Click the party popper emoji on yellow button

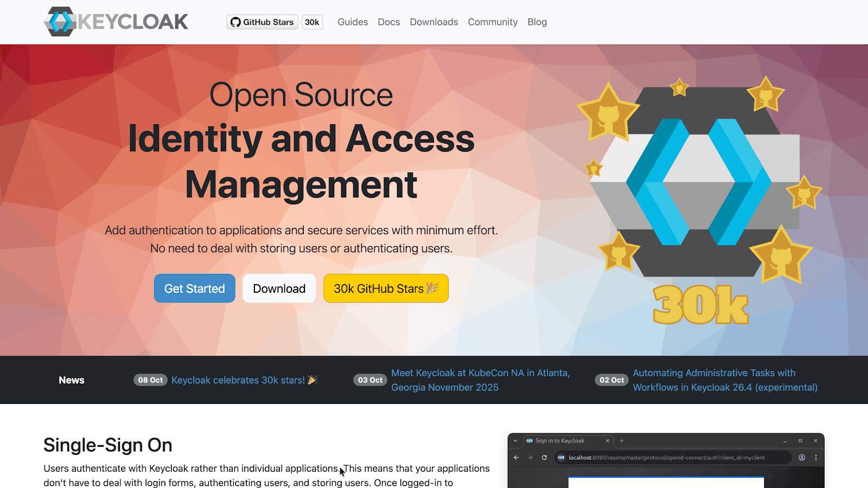point(432,288)
